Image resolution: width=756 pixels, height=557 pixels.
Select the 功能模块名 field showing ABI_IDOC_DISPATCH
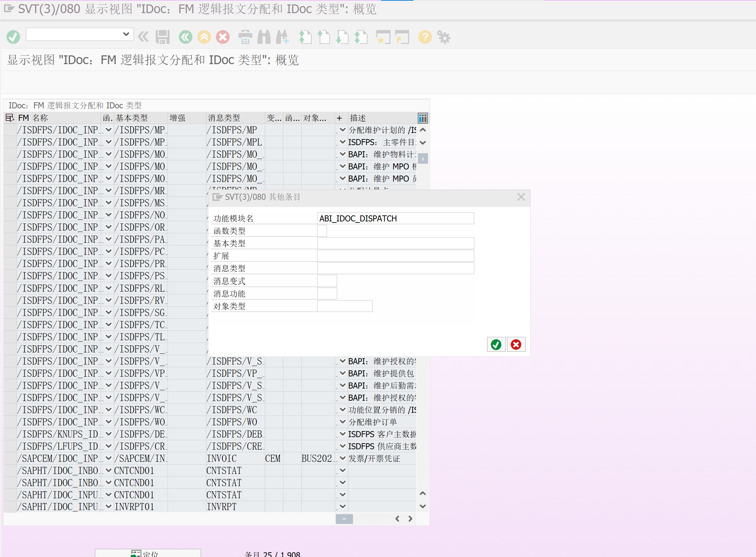[x=395, y=218]
